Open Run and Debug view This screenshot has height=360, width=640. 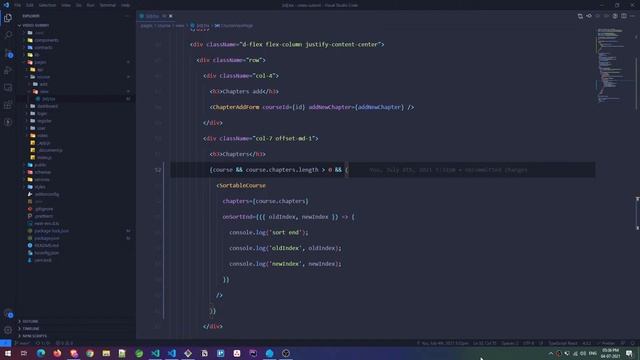[8, 70]
